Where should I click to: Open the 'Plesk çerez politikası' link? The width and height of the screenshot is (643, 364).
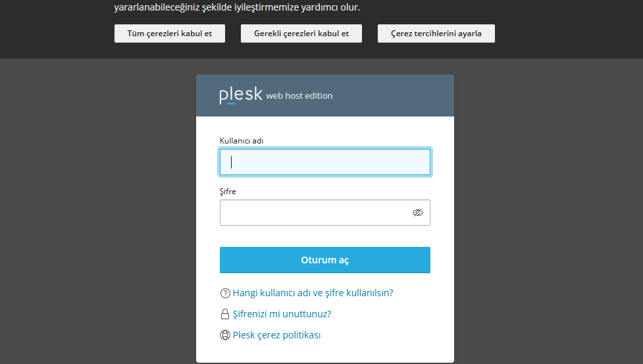[x=276, y=335]
